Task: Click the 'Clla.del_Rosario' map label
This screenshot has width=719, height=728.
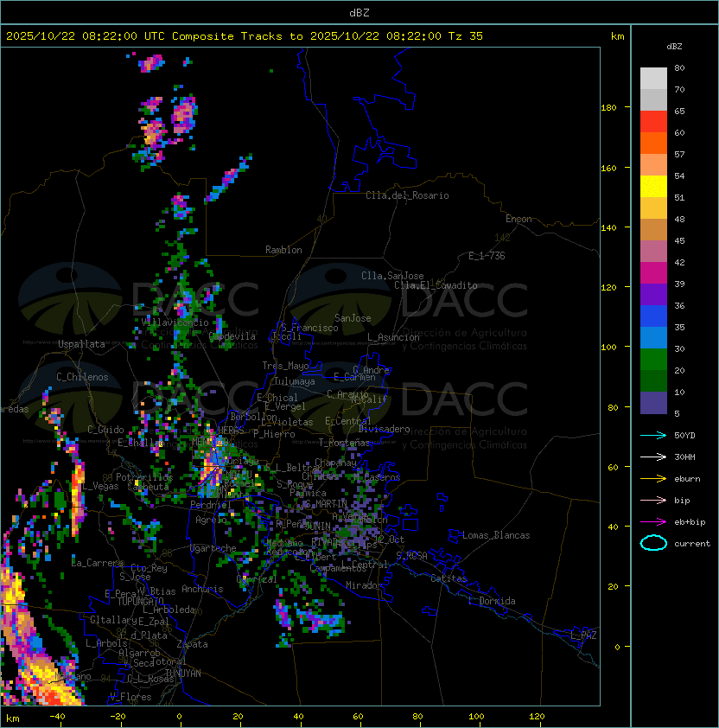Action: [x=407, y=195]
